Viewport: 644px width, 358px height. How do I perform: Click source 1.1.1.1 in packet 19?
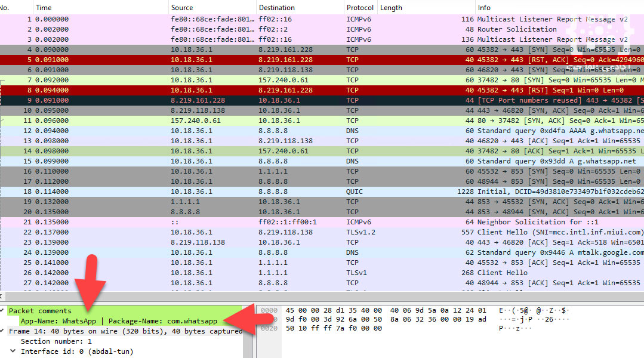coord(185,202)
